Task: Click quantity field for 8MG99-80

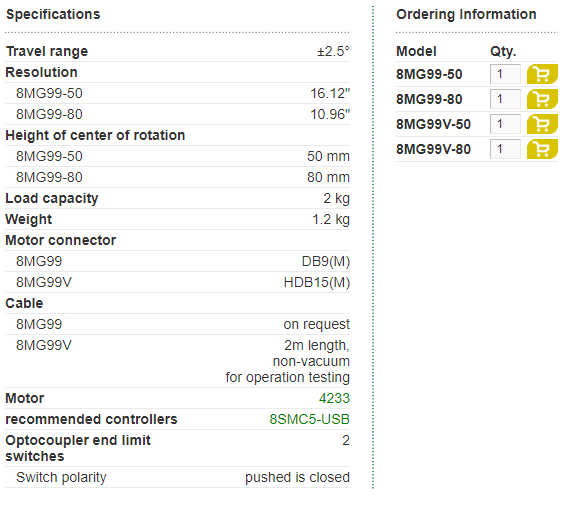Action: (505, 99)
